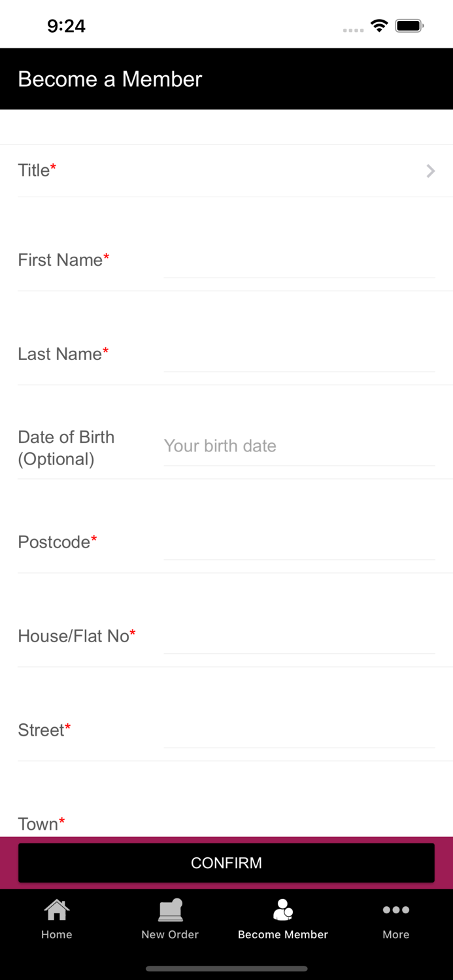453x980 pixels.
Task: Tap the Become Member person icon
Action: coord(283,909)
